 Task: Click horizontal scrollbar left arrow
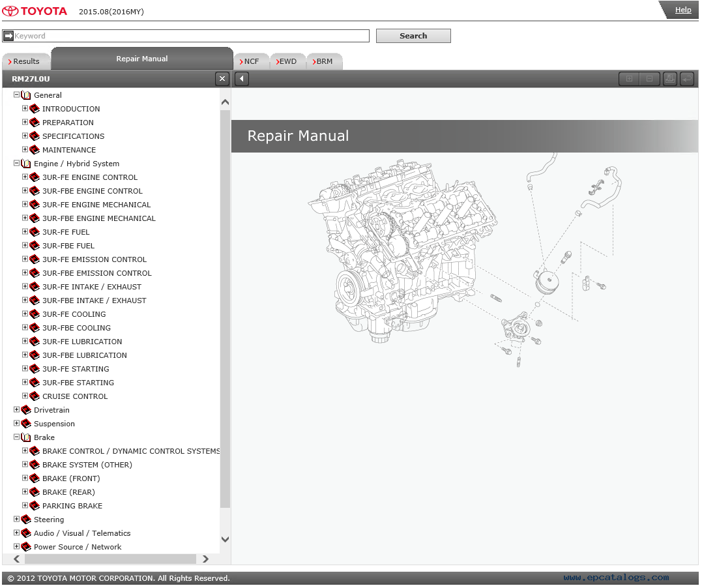pos(16,559)
